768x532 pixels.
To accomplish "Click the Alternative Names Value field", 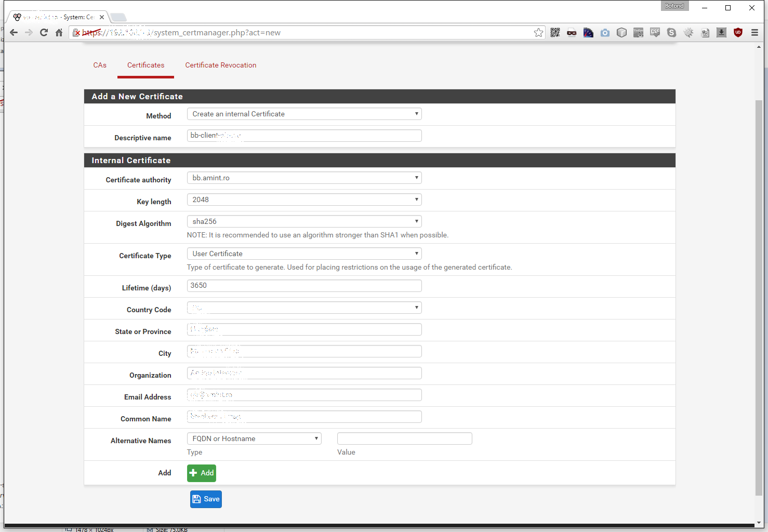I will pos(405,438).
